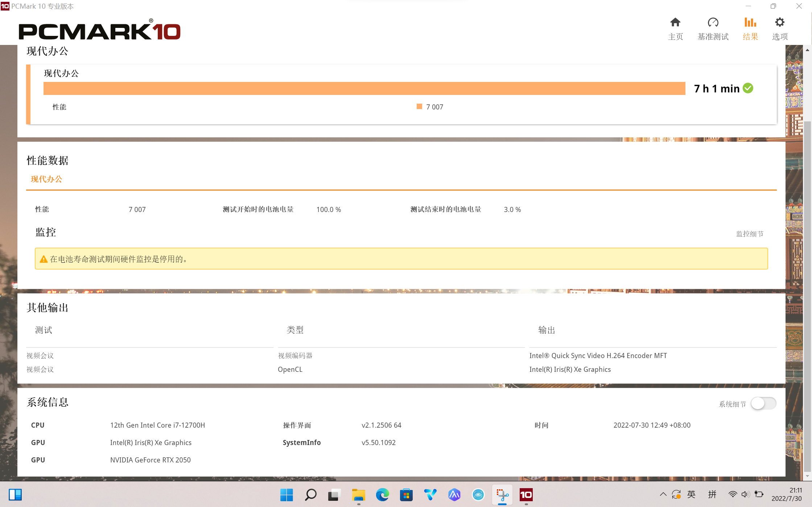
Task: Open the widgets panel icon
Action: 15,495
